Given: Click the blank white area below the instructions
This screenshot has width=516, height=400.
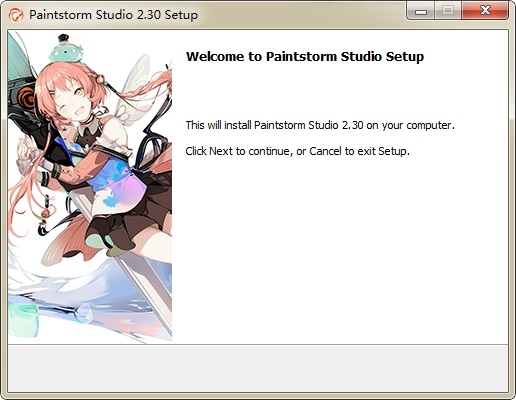Looking at the screenshot, I should coord(340,250).
